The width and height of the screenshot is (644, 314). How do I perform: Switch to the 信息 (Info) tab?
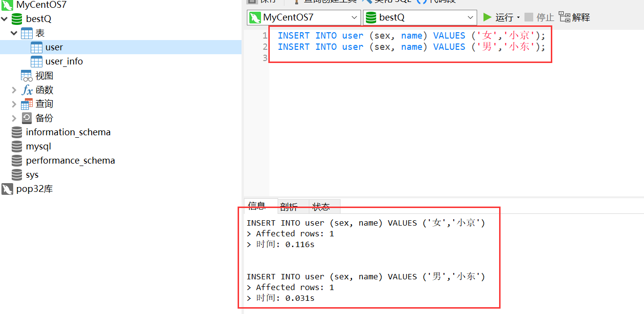(x=260, y=206)
